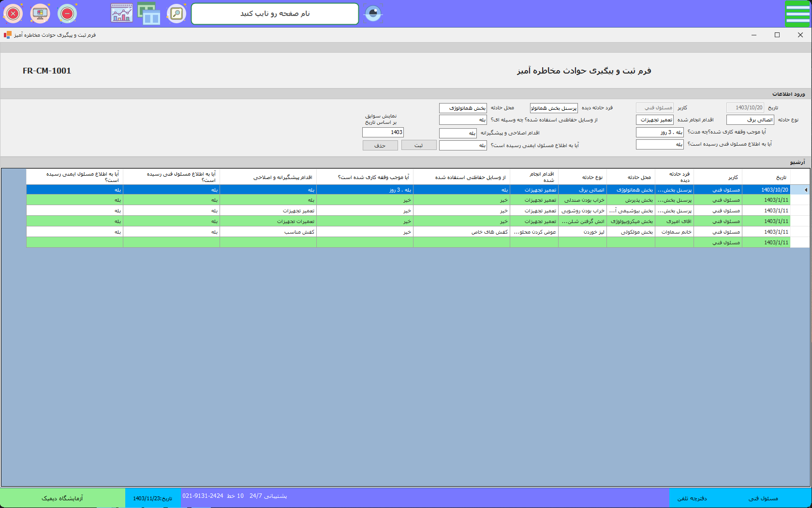Click the کاربر field showing مسئول فنی
Image resolution: width=812 pixels, height=508 pixels.
tap(655, 107)
